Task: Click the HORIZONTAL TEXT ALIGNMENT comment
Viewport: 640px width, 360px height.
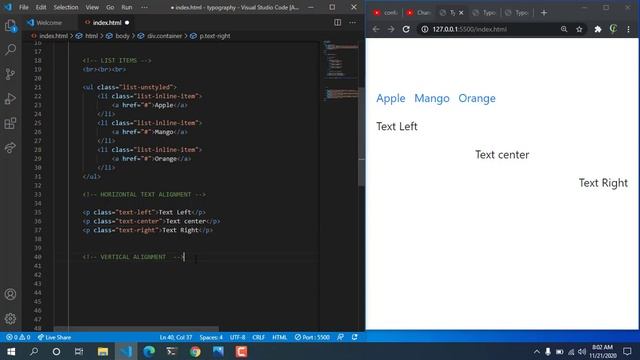Action: [x=144, y=194]
